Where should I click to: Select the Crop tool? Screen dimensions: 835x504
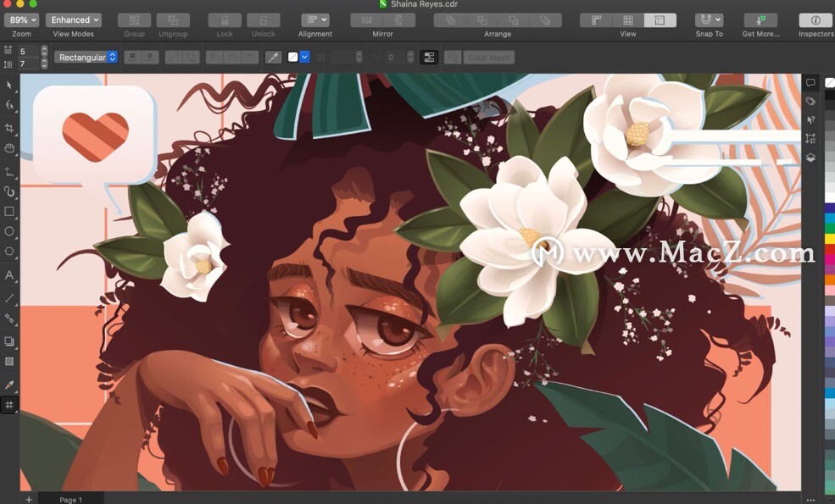click(9, 128)
